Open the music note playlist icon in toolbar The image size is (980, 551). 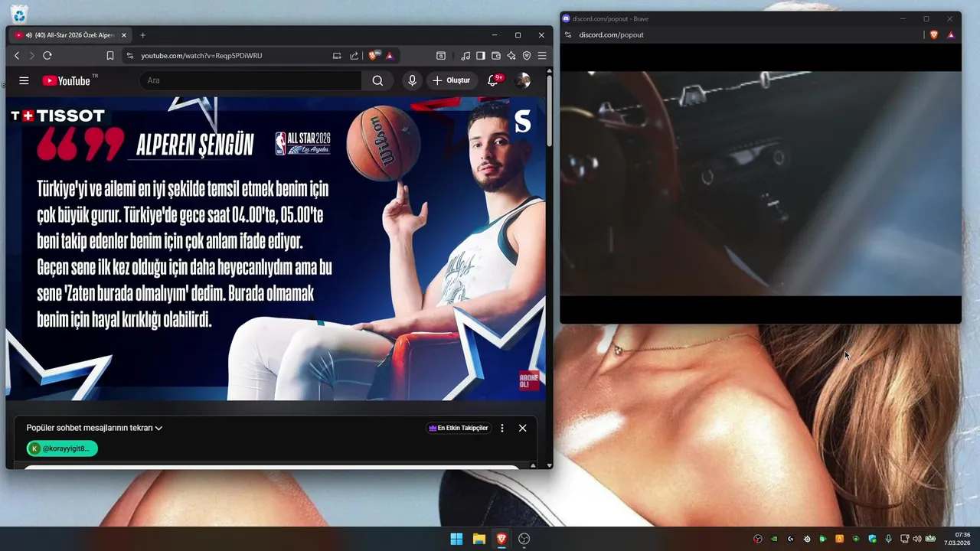465,56
